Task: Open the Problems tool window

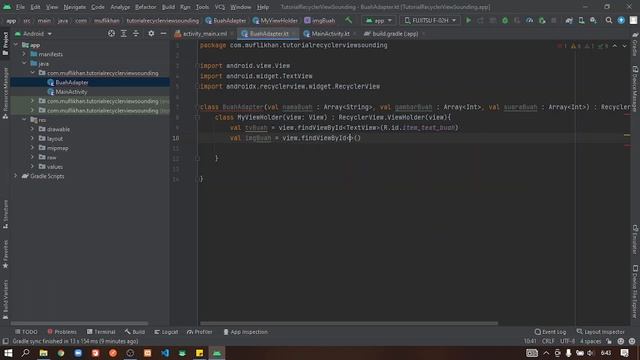Action: pyautogui.click(x=62, y=332)
